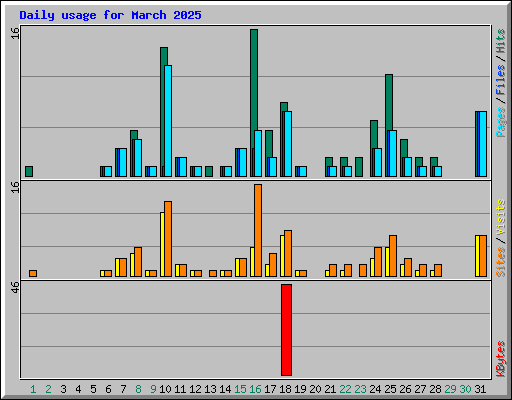
Task: Click the green Hits bar on day 1
Action: (x=29, y=171)
